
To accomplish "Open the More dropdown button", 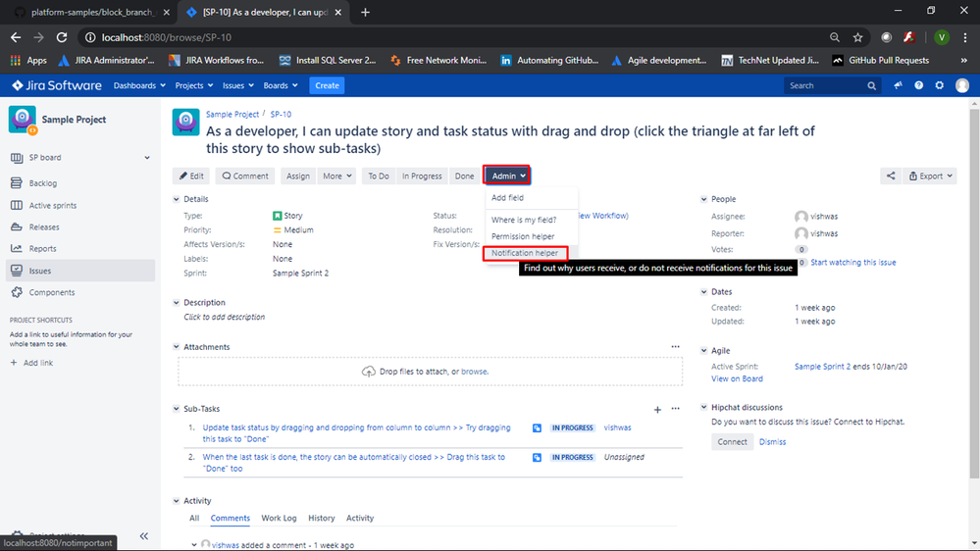I will tap(336, 176).
